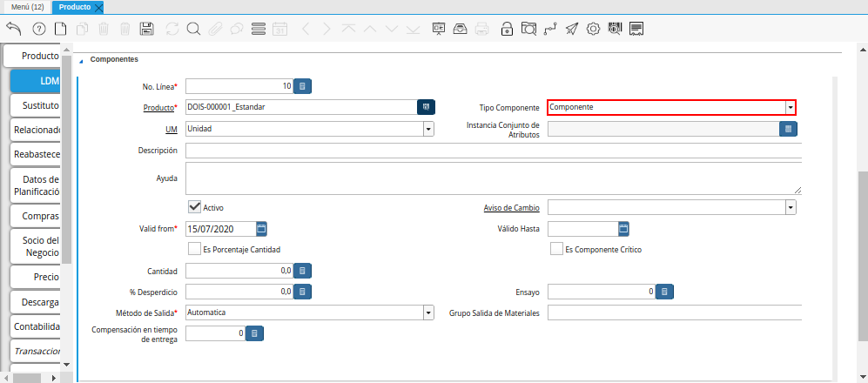Uncheck the Activo checkbox
The width and height of the screenshot is (868, 383).
(x=195, y=207)
